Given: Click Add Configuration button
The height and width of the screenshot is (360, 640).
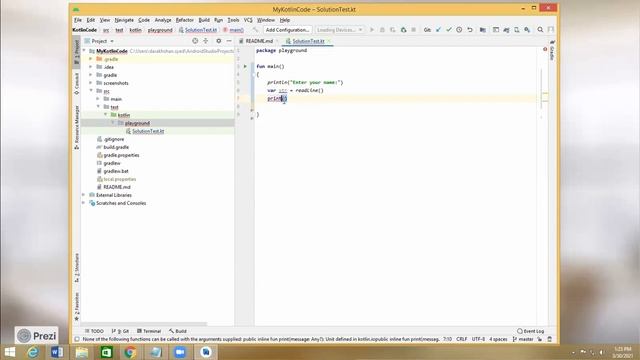Looking at the screenshot, I should (x=287, y=30).
